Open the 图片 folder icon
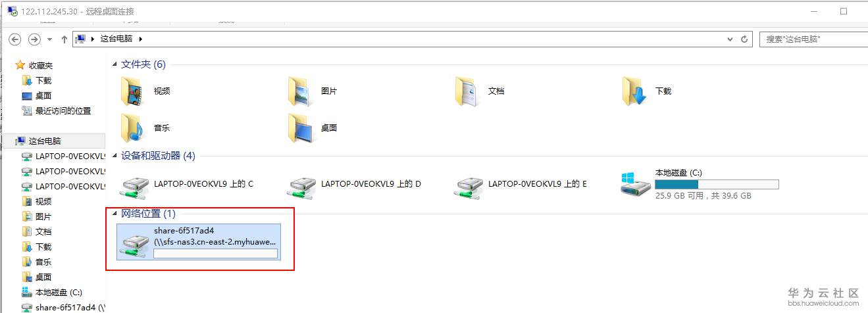 (299, 91)
